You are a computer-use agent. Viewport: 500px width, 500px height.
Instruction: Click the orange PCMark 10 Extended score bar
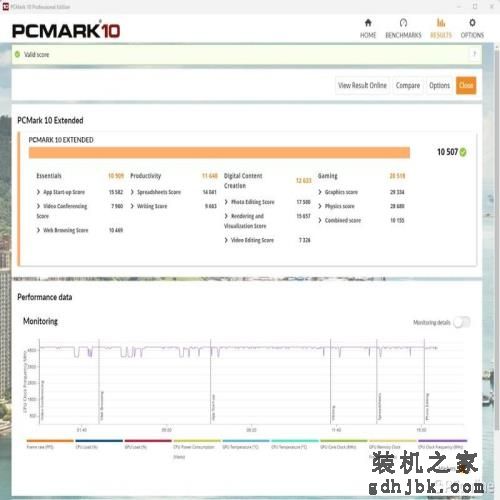click(x=219, y=152)
